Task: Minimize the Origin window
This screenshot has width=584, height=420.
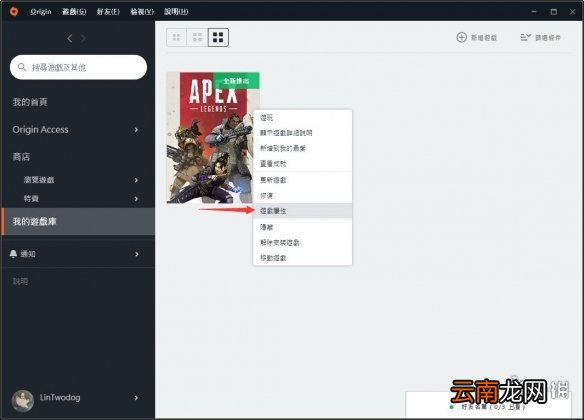Action: tap(534, 12)
